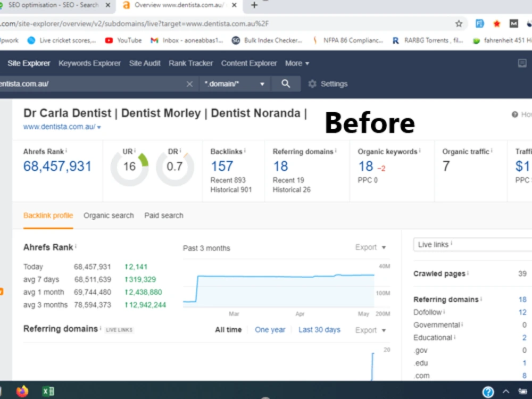Viewport: 532px width, 399px height.
Task: Click the Today row rank 68,457,931
Action: 92,267
